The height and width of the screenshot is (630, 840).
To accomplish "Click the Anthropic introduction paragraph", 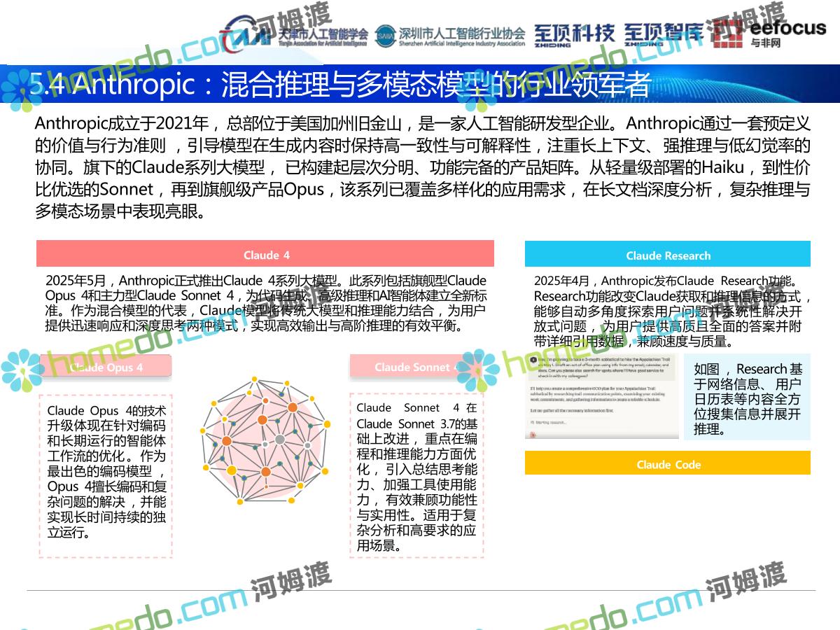I will [421, 167].
